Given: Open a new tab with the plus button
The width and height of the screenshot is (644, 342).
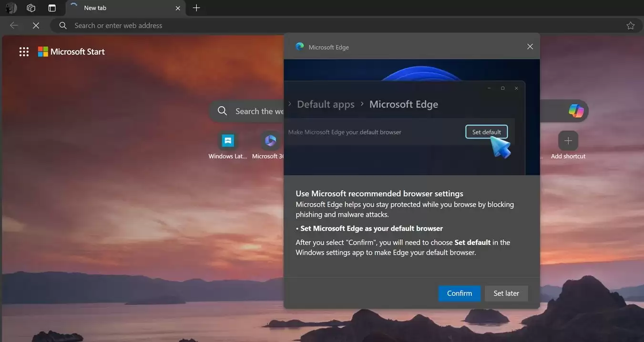Looking at the screenshot, I should pyautogui.click(x=196, y=8).
